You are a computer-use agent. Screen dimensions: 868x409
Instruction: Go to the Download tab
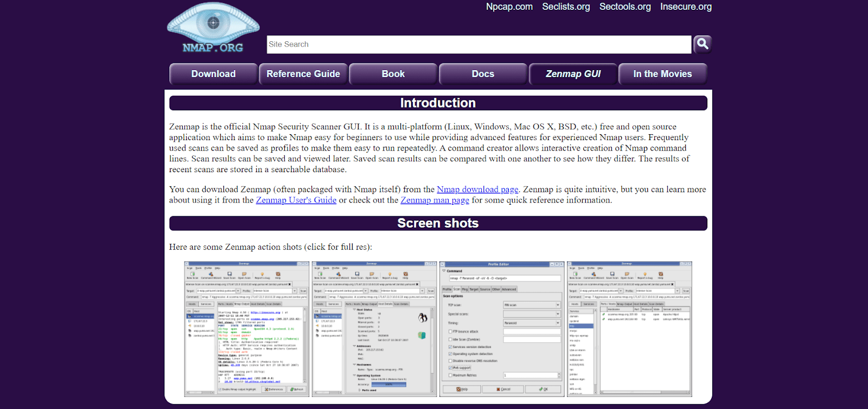(213, 74)
